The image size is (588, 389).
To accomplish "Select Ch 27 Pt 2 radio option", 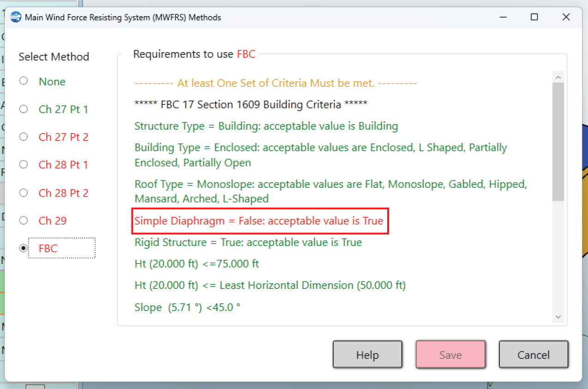I will pos(24,137).
